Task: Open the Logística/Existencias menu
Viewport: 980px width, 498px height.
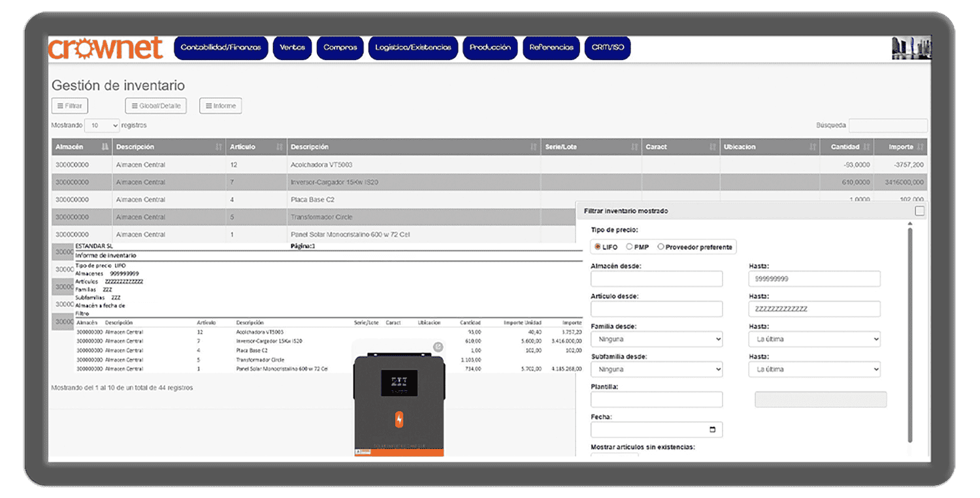Action: coord(413,48)
